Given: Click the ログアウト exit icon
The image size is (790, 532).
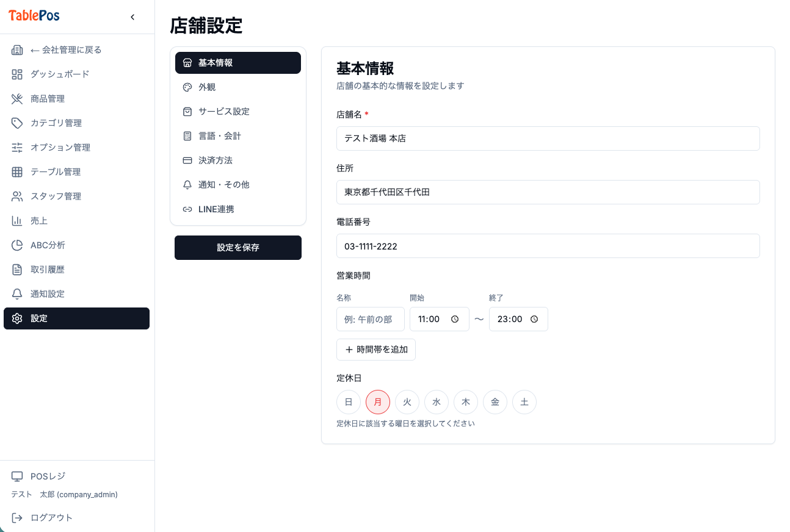Looking at the screenshot, I should (x=17, y=518).
